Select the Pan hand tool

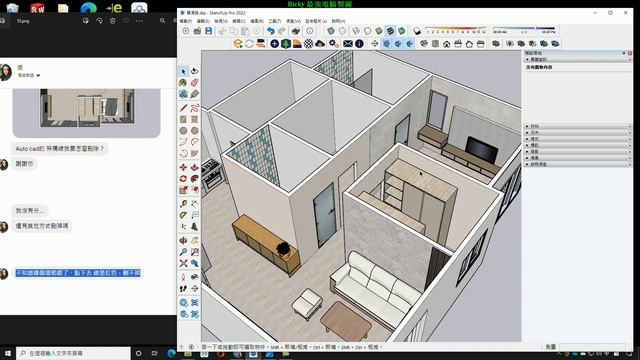click(195, 240)
